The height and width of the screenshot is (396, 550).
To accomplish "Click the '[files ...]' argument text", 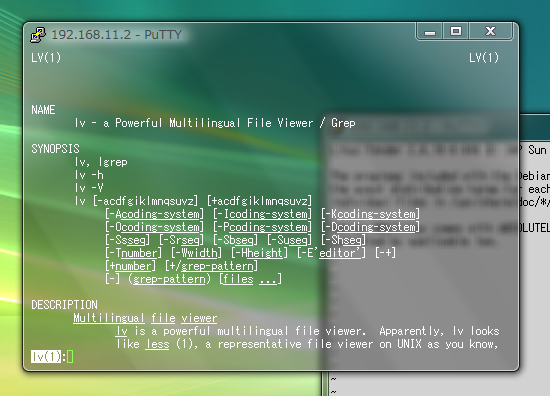I will coord(250,279).
